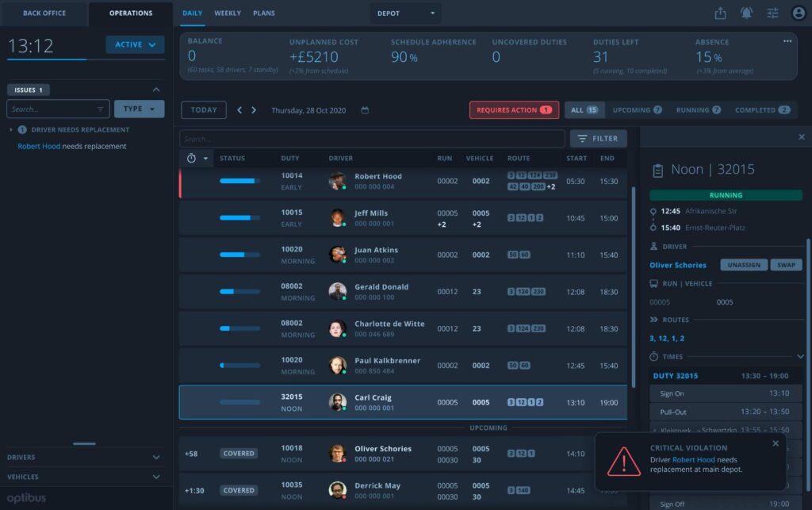Open Robert Hood link in violation alert
Viewport: 812px width, 510px height.
(693, 460)
